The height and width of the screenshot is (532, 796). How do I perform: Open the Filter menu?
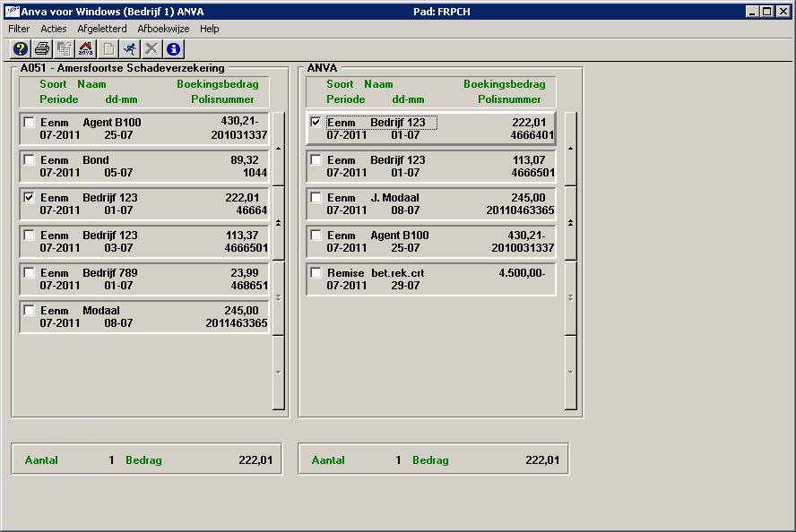pos(18,29)
